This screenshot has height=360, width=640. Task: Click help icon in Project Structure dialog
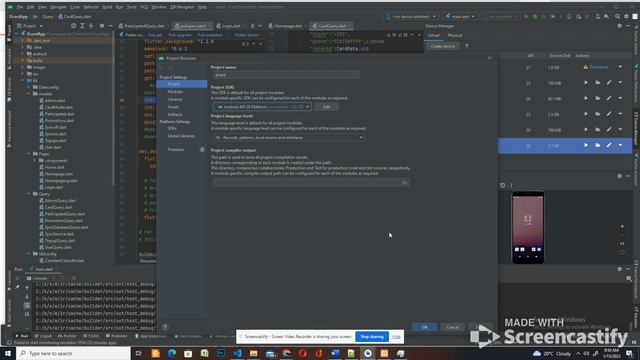tap(165, 327)
